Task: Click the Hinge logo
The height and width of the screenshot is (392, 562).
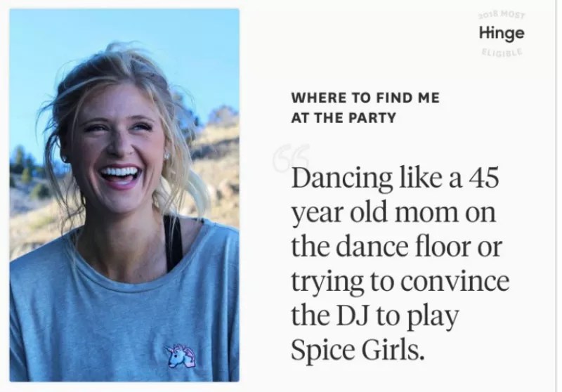Action: tap(502, 33)
